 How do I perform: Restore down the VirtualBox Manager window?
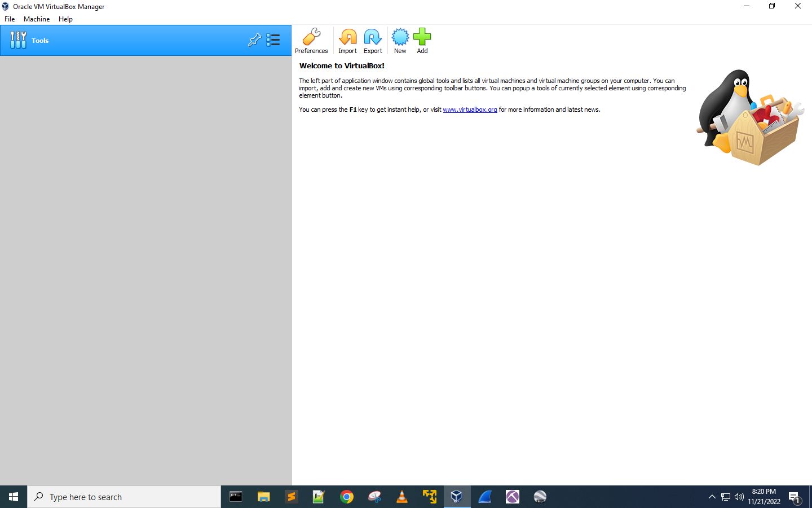[x=772, y=6]
